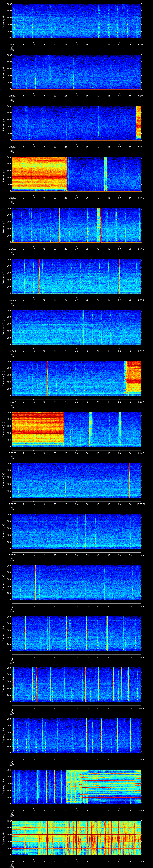
Task: Click the "12:56:00" time axis label
Action: tap(12, 351)
